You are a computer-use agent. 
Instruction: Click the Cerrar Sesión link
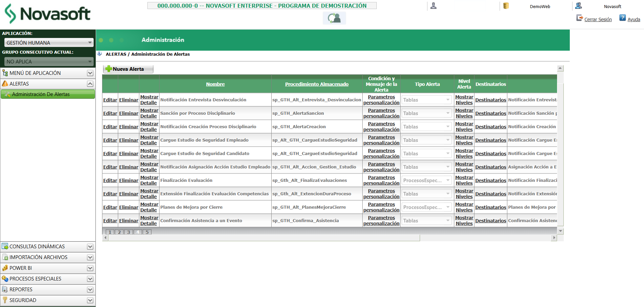click(x=598, y=19)
